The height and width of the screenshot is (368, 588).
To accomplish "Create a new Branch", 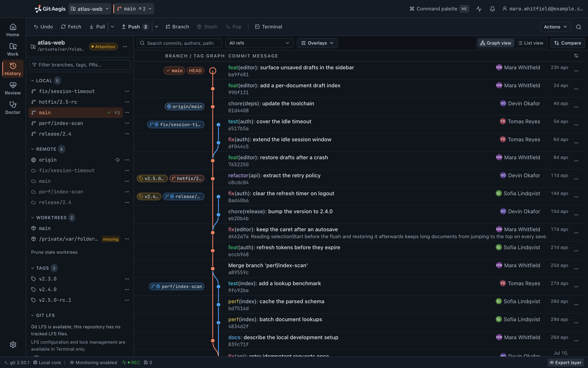I will tap(177, 27).
